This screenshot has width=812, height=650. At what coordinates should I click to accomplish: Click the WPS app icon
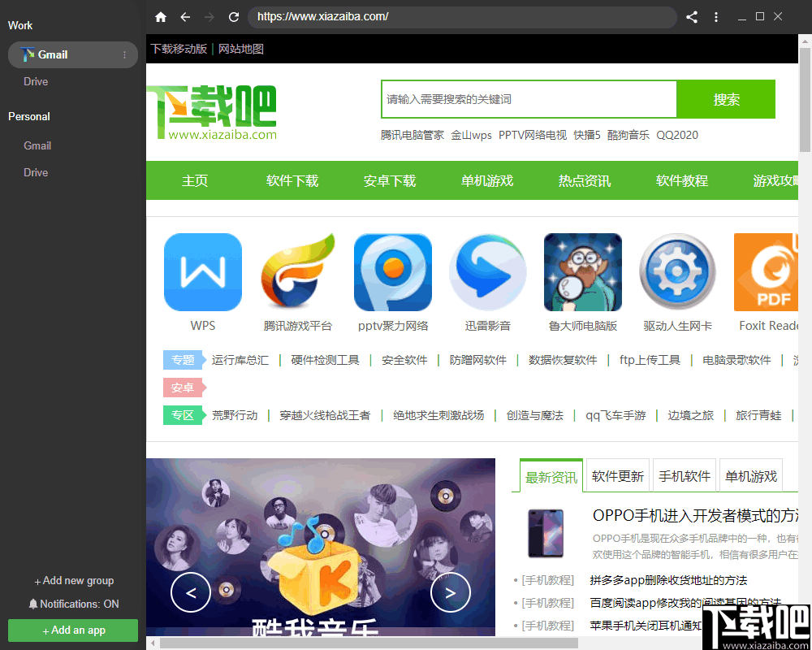coord(202,272)
